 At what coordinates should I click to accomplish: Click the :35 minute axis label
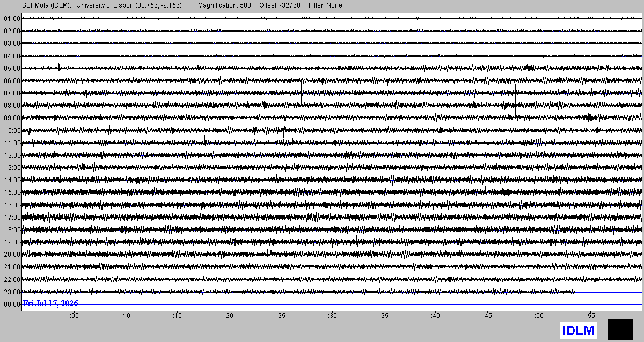point(383,316)
